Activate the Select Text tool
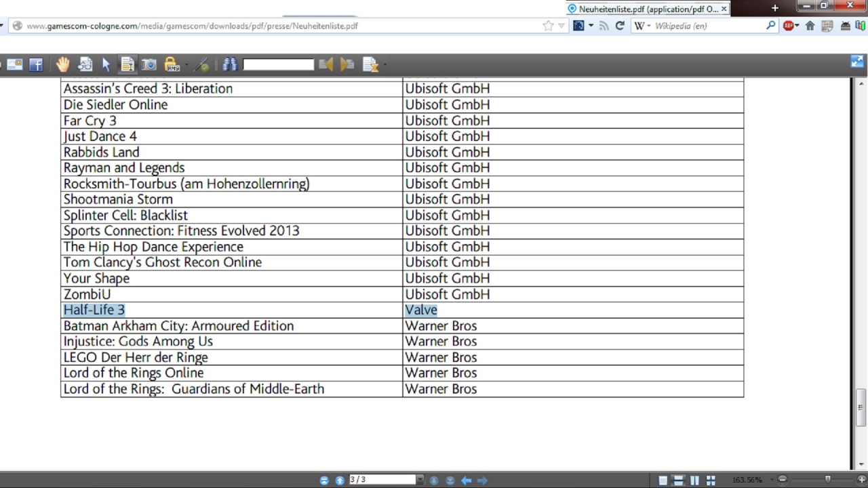 click(x=127, y=64)
